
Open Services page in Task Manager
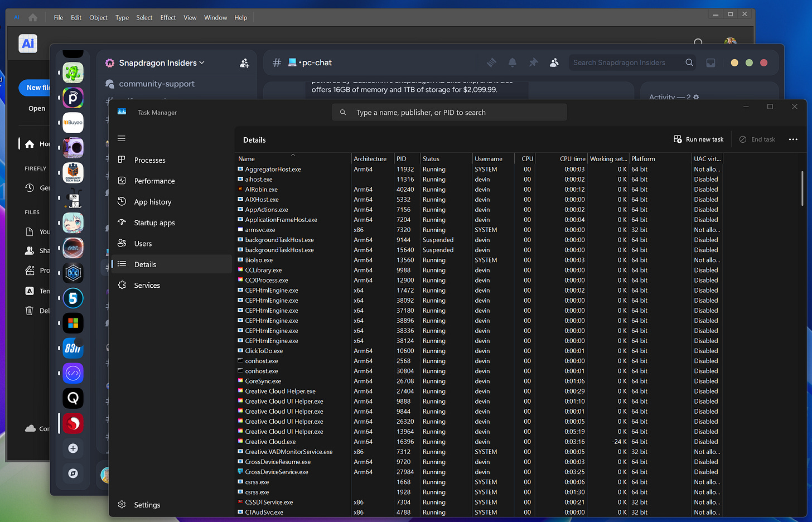coord(171,285)
